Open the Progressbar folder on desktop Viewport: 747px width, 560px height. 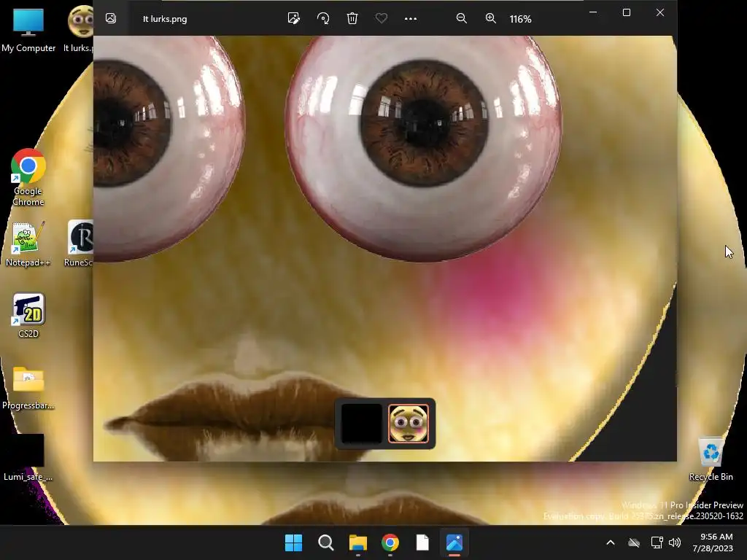[x=28, y=387]
